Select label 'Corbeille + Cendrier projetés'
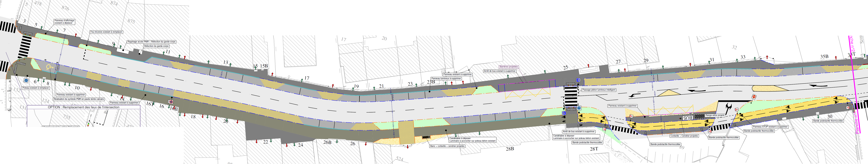Viewport: 868px width, 164px height. [x=684, y=136]
